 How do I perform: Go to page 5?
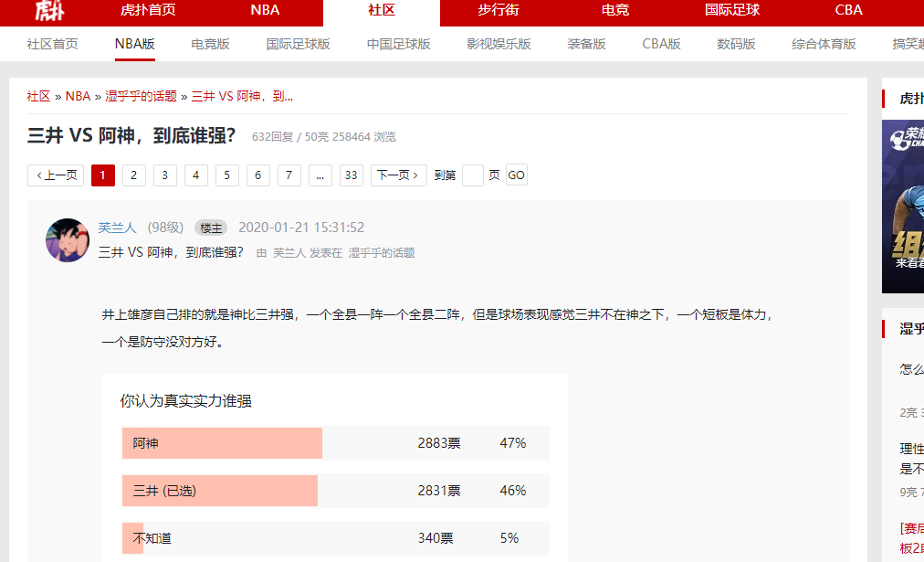tap(226, 175)
